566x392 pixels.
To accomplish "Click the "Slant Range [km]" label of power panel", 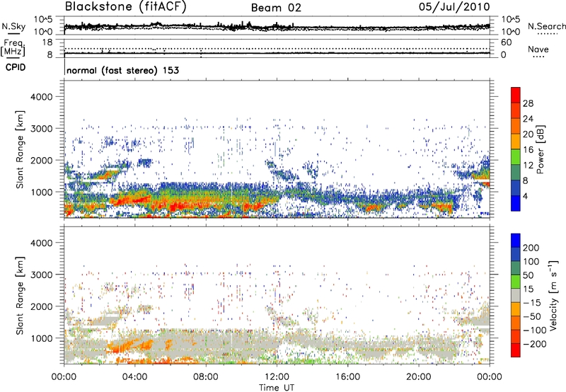I will tap(20, 149).
